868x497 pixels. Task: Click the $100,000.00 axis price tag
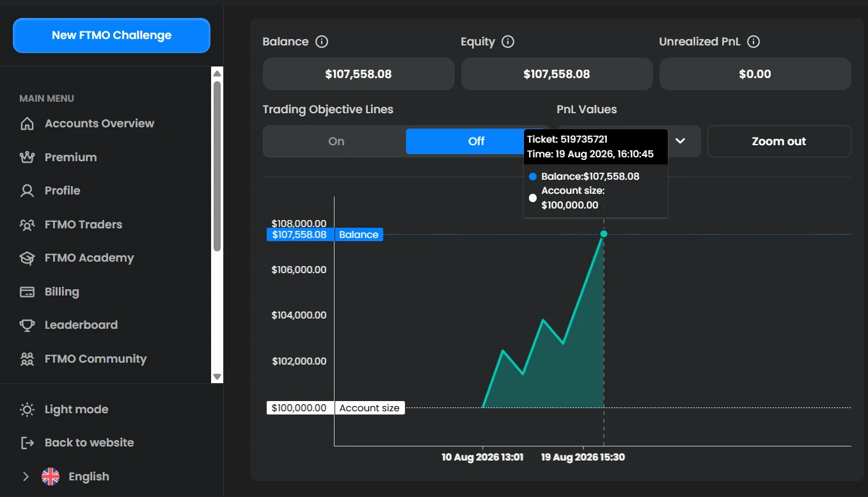(x=300, y=408)
